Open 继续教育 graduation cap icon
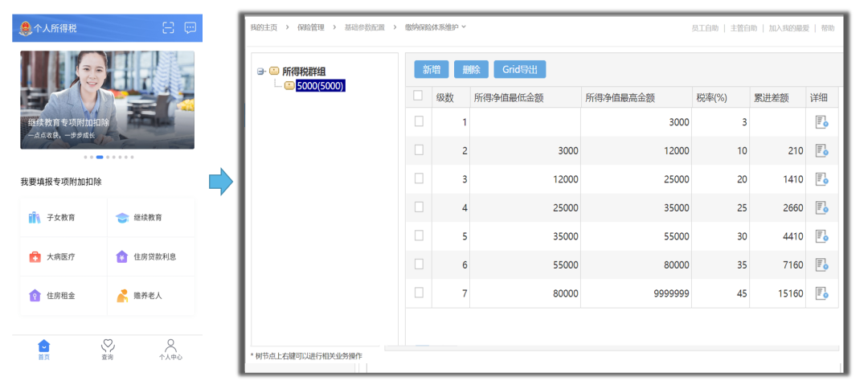Viewport: 868px width, 385px height. click(x=122, y=218)
